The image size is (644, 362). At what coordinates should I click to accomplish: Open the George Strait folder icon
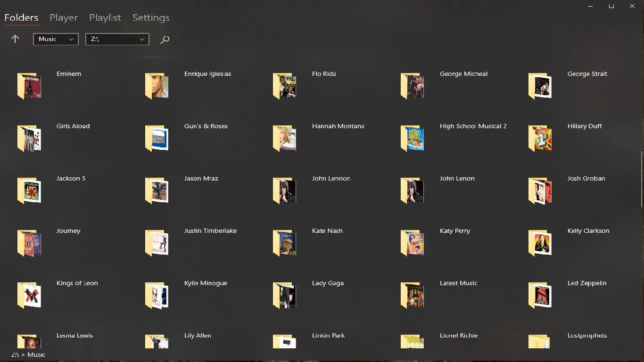540,86
